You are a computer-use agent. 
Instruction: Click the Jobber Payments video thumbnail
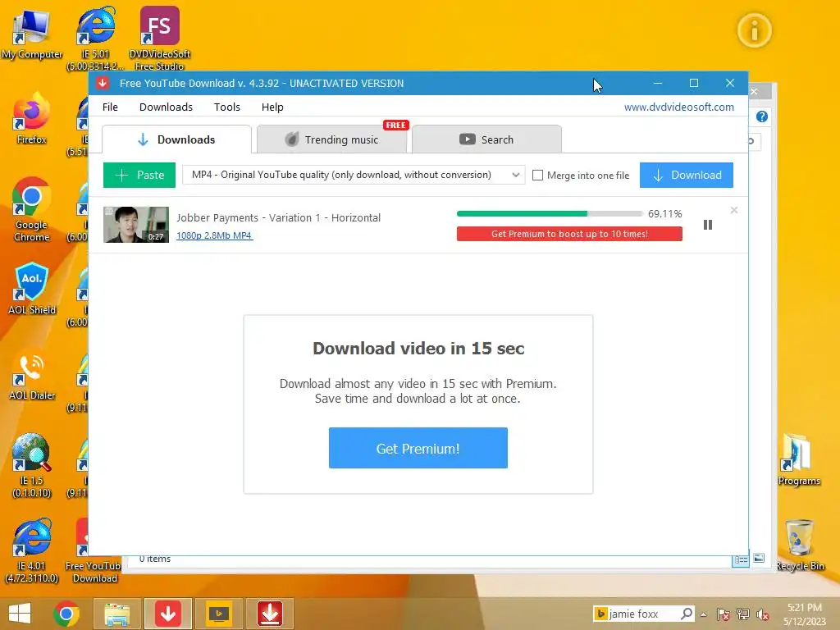coord(136,225)
